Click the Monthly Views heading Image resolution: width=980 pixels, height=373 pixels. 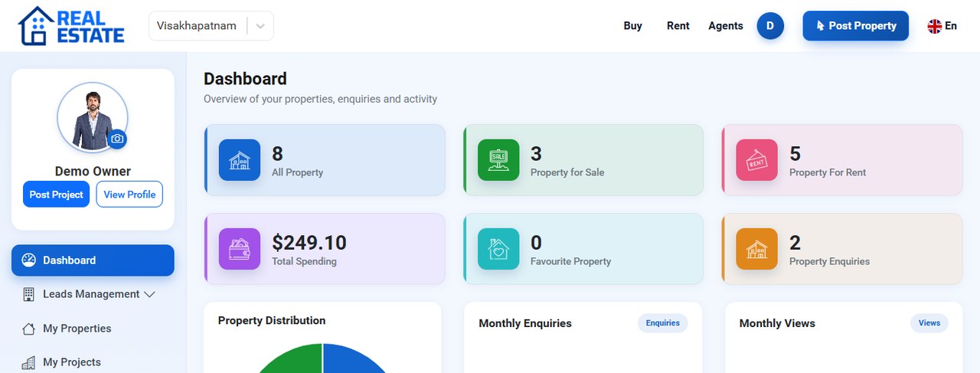click(x=777, y=323)
